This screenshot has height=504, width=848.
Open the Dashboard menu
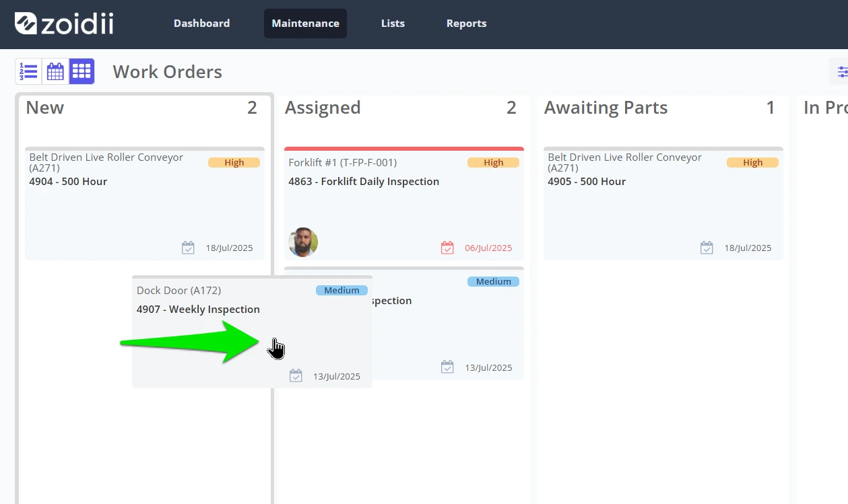pos(201,24)
